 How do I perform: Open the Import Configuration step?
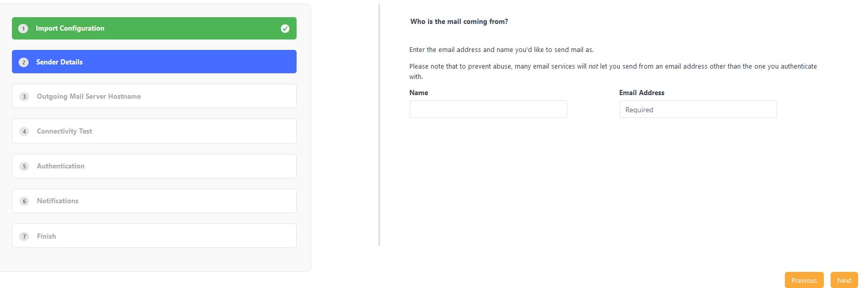tap(154, 28)
